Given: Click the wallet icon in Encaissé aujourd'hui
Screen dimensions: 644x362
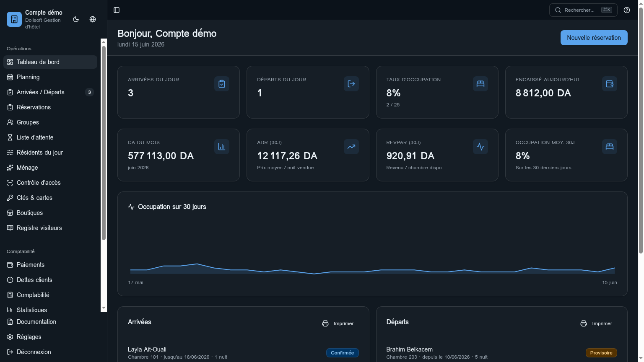Looking at the screenshot, I should pos(610,84).
